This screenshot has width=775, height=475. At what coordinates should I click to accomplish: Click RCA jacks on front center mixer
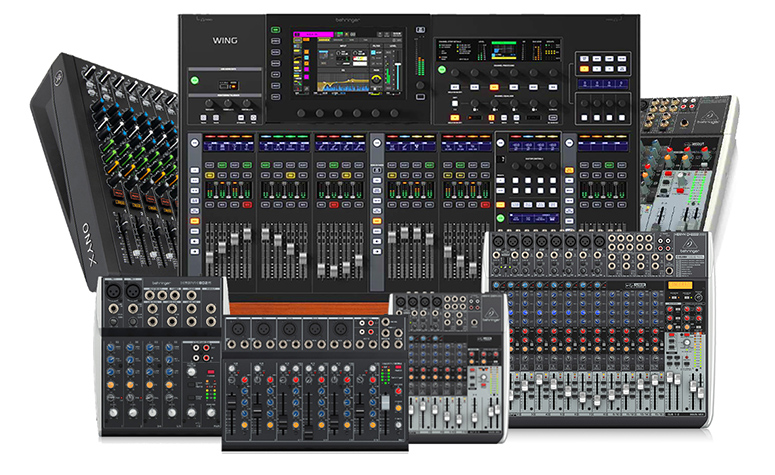pos(366,328)
